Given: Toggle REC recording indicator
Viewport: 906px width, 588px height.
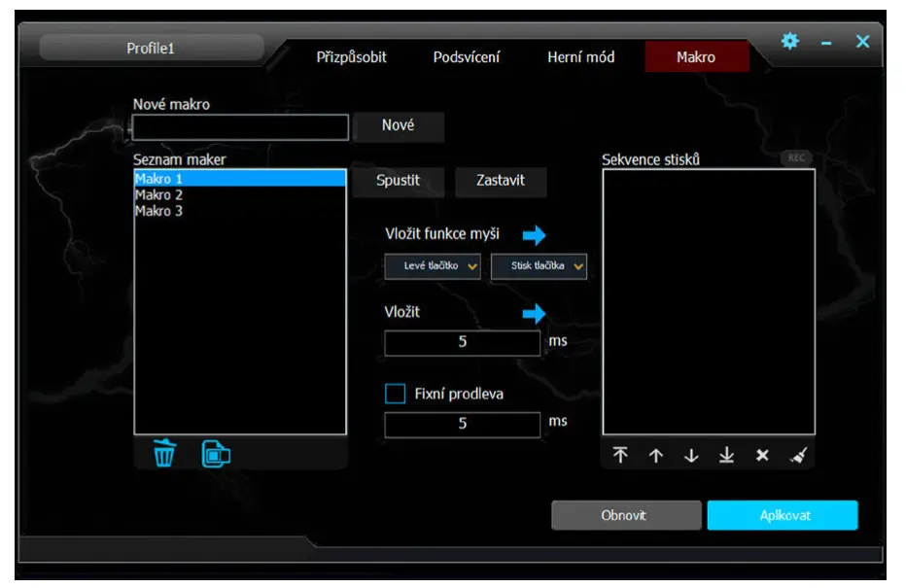Looking at the screenshot, I should click(x=796, y=157).
